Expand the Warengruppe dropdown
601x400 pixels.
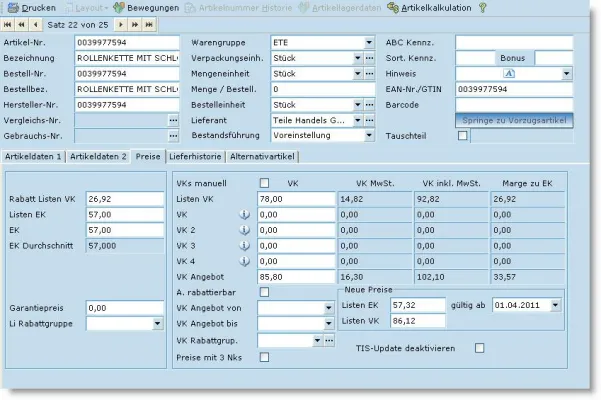[369, 43]
